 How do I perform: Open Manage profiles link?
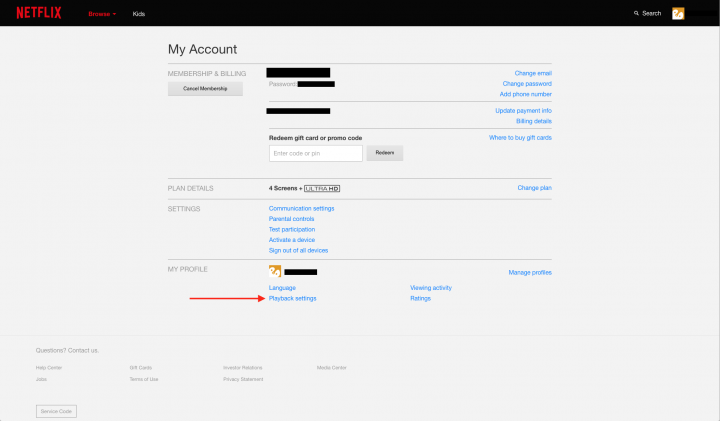click(x=530, y=273)
